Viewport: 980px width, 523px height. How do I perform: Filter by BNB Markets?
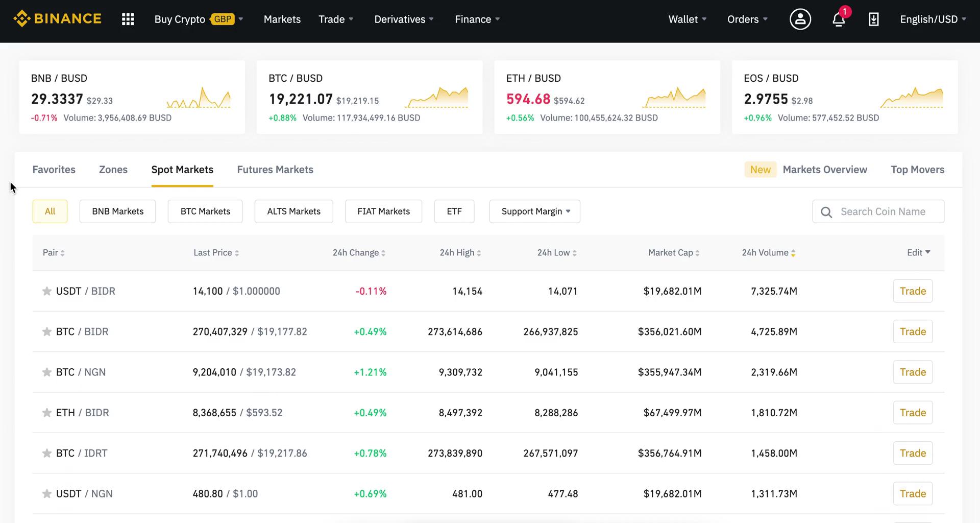118,211
